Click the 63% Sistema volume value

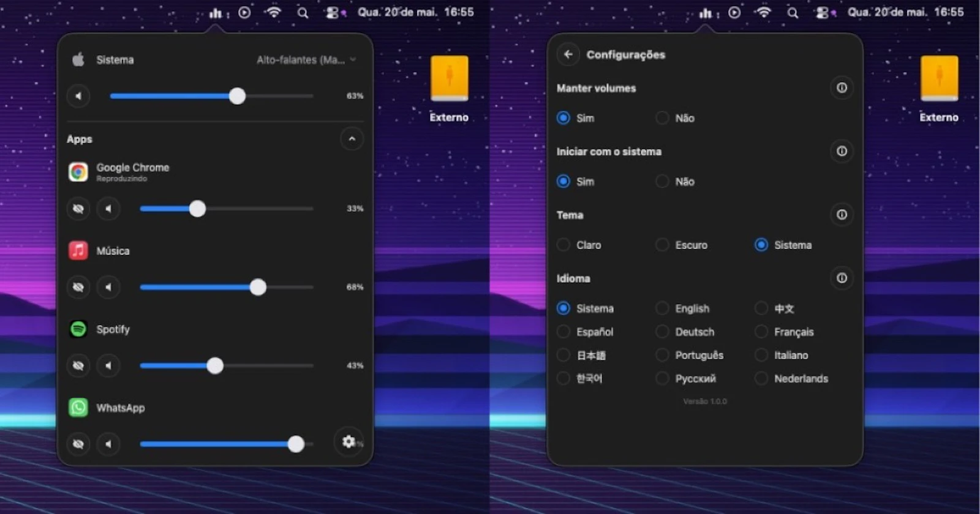(x=355, y=96)
